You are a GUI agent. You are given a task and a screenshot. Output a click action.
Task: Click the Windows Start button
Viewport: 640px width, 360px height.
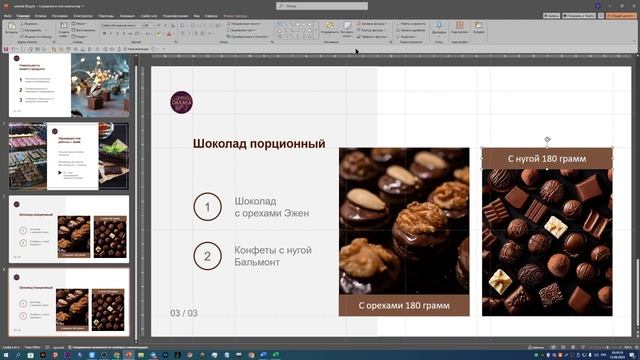pos(6,355)
